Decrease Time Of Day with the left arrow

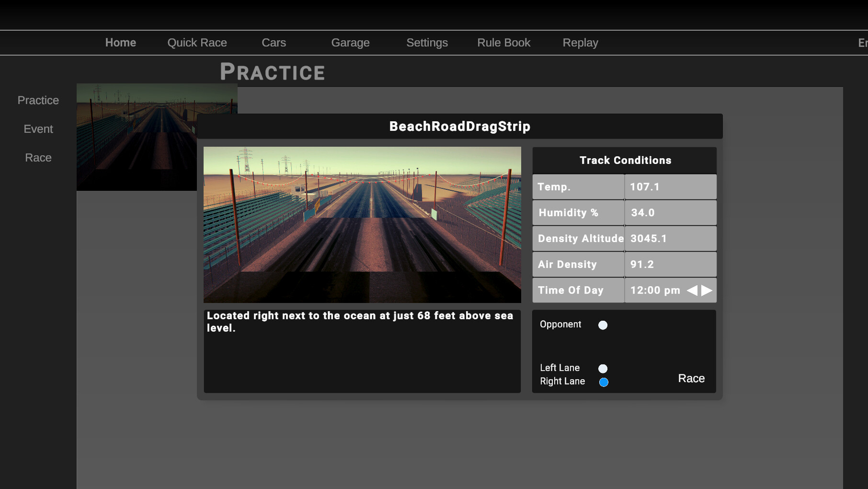click(x=693, y=290)
